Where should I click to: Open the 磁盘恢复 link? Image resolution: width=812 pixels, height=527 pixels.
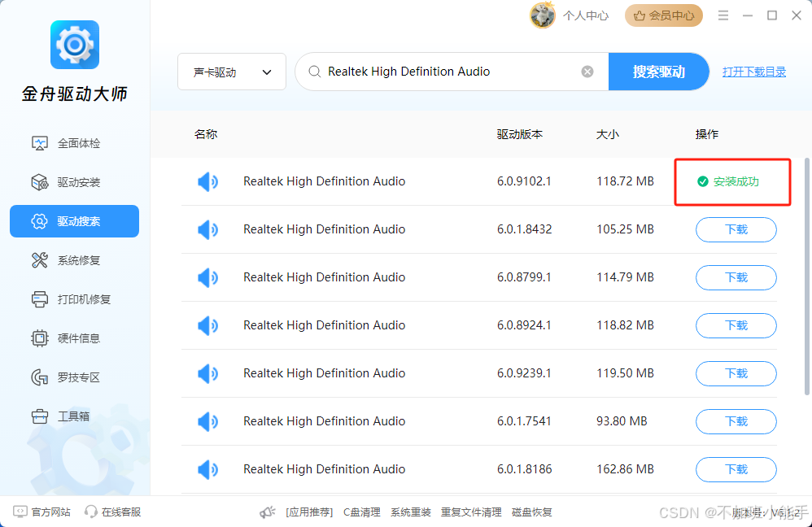(532, 512)
